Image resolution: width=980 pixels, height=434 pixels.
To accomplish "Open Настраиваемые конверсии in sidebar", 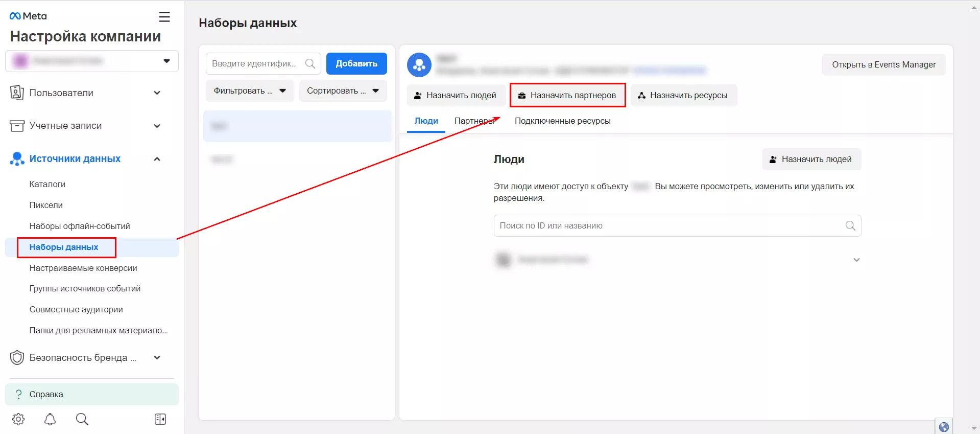I will point(83,268).
